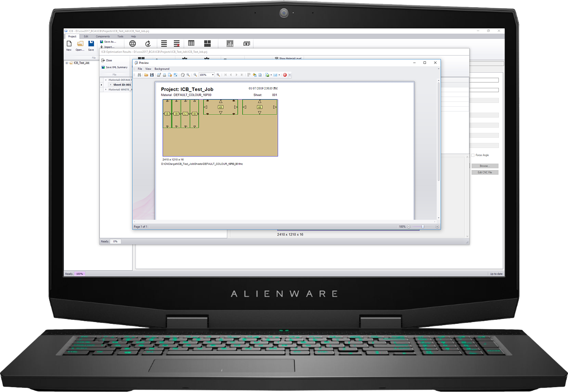
Task: Click the list lines icon in ribbon
Action: tap(164, 44)
